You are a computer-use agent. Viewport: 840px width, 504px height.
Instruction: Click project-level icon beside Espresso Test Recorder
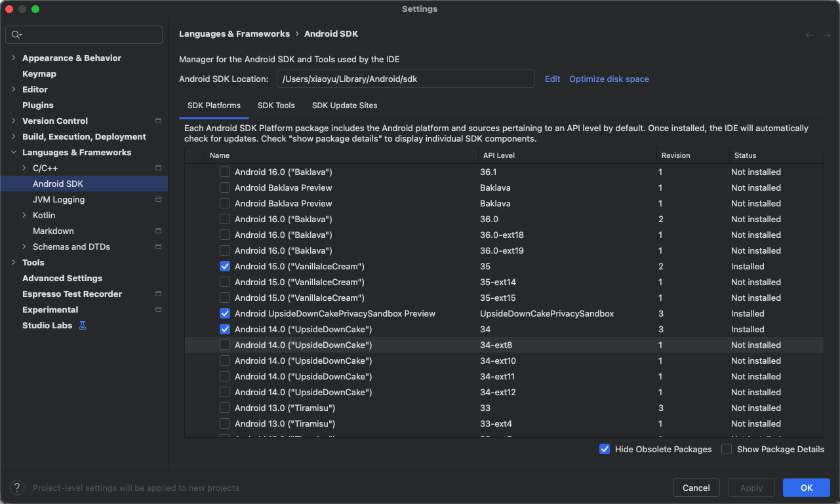click(158, 294)
